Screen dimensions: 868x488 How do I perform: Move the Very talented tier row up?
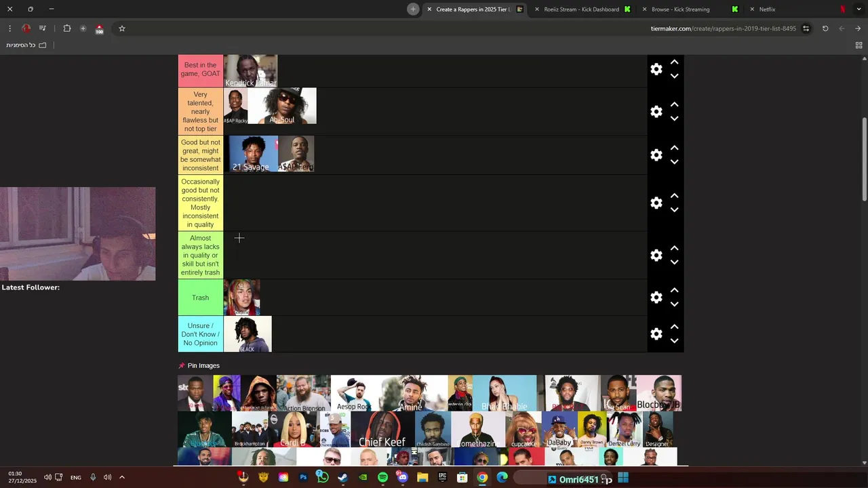click(674, 105)
